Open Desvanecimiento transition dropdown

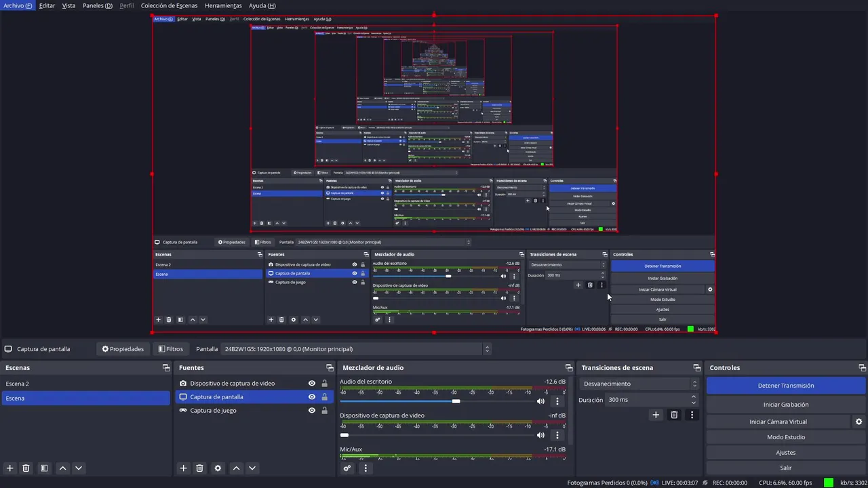(x=639, y=384)
